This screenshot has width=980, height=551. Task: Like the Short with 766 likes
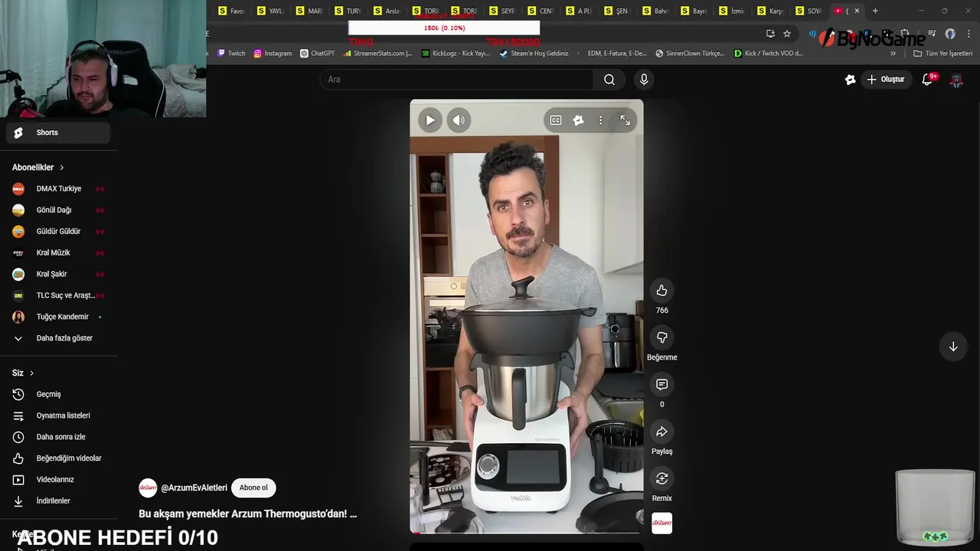coord(661,291)
